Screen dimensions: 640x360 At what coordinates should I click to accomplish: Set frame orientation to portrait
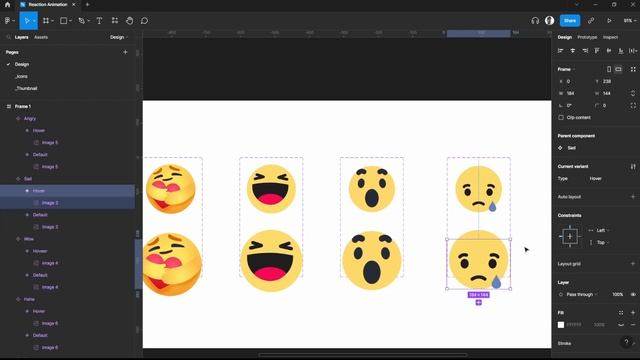[609, 69]
